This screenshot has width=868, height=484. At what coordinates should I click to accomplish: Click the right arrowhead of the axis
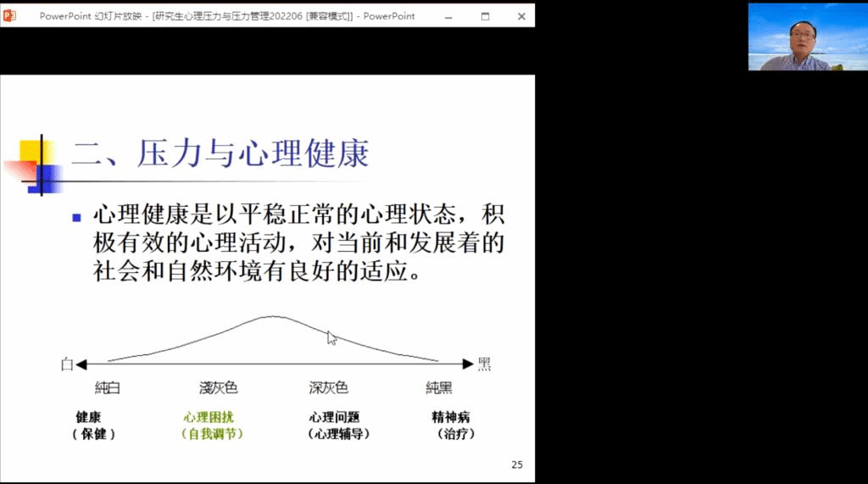coord(468,364)
